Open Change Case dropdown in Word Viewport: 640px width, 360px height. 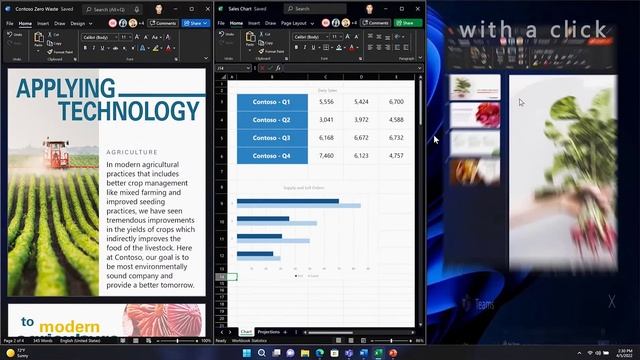(156, 37)
